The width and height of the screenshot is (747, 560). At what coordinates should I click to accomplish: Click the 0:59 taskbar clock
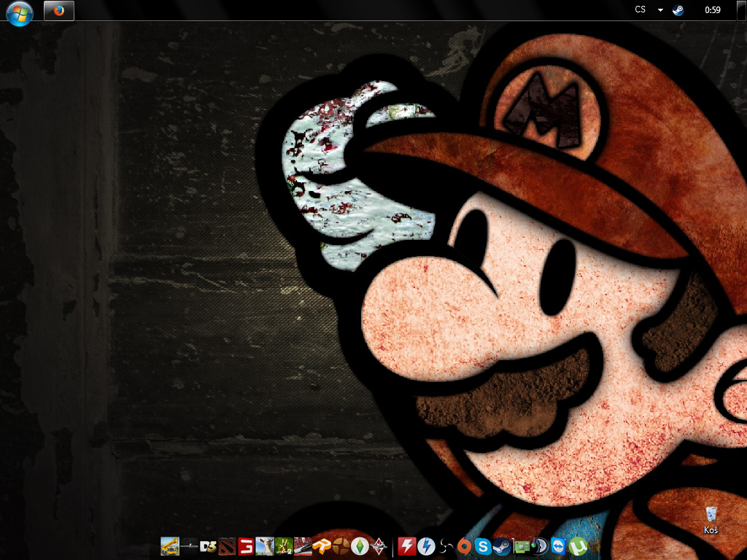pyautogui.click(x=713, y=10)
